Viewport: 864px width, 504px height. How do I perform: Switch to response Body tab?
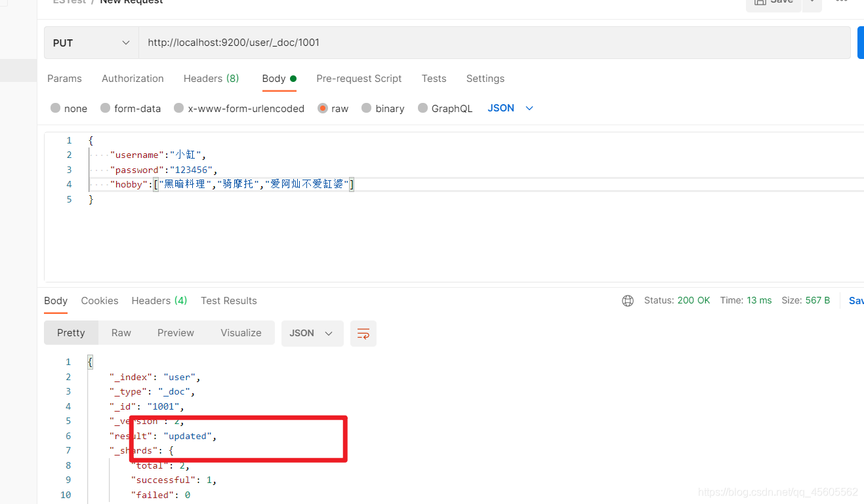(x=56, y=301)
